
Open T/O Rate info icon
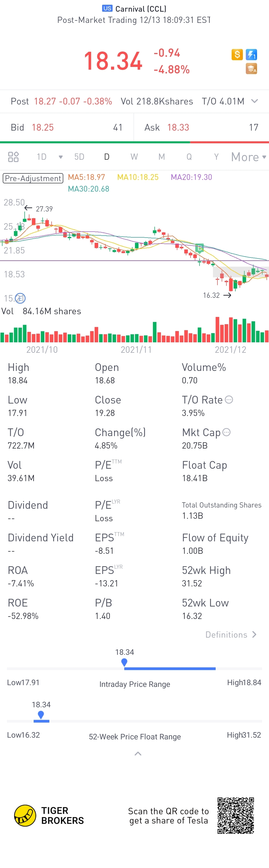229,400
